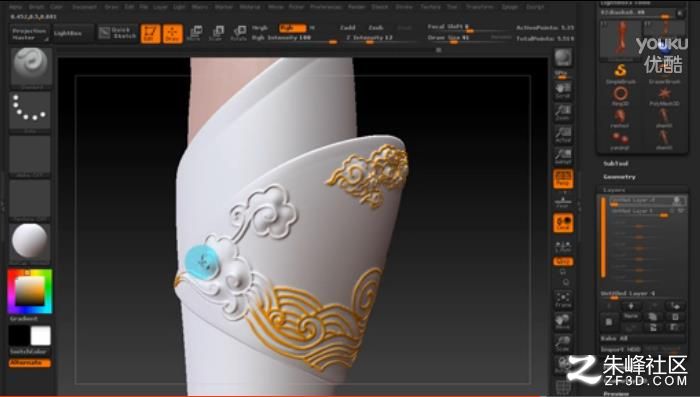Viewport: 700px width, 397px height.
Task: Activate Rotate mode in top shelf
Action: [238, 33]
